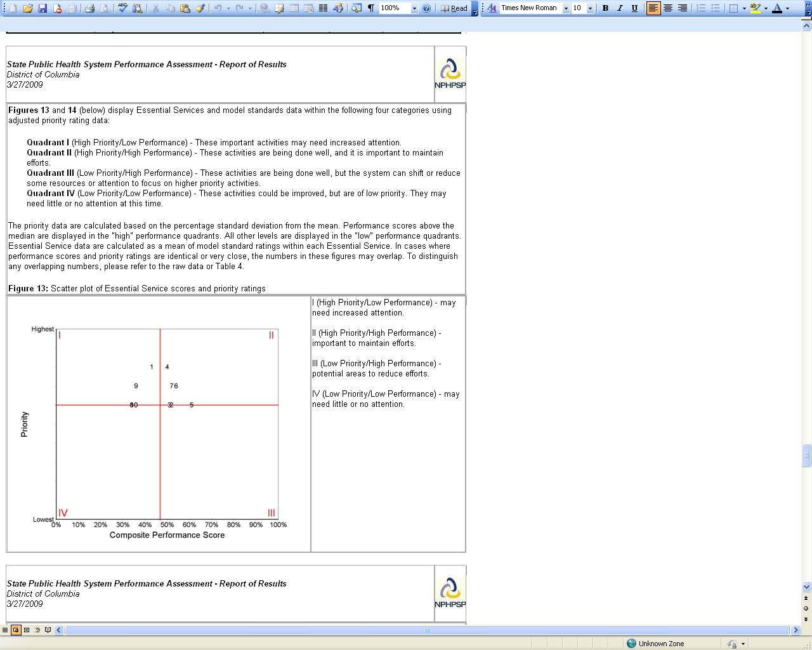
Task: Run the Spelling and Grammar check
Action: pos(122,8)
